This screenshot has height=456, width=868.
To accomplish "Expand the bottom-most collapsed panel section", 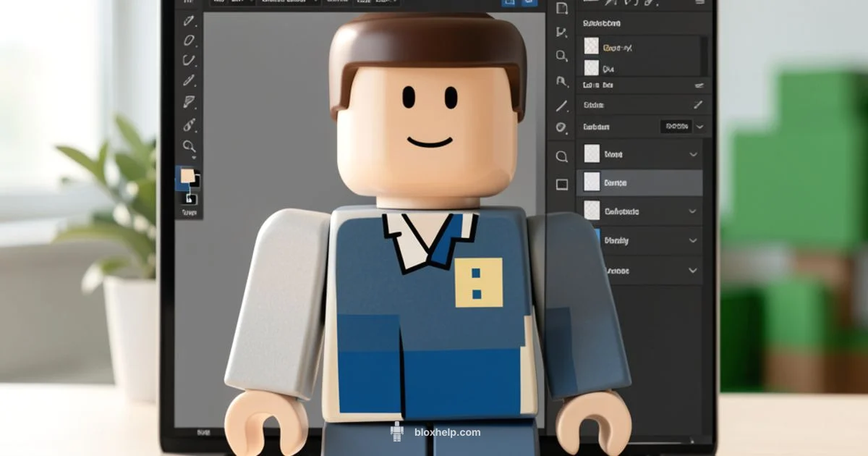I will pos(693,271).
